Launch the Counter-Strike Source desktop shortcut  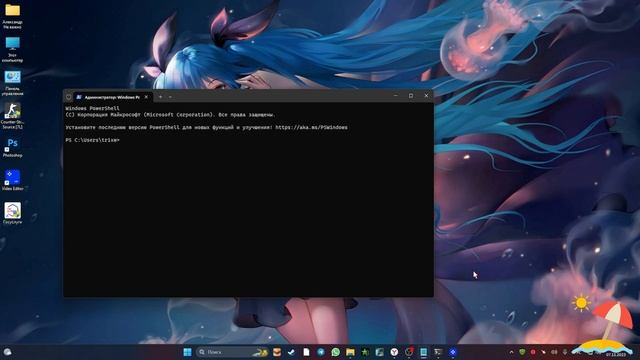[x=13, y=116]
